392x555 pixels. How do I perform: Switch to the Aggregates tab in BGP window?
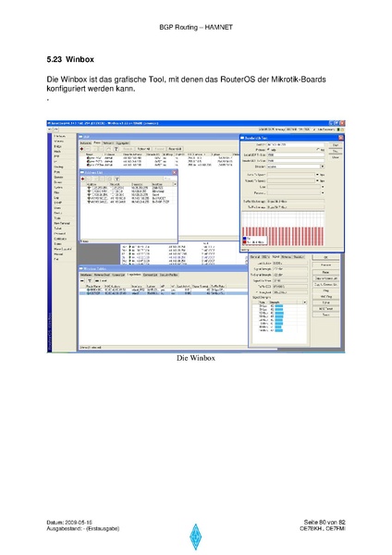[x=122, y=143]
